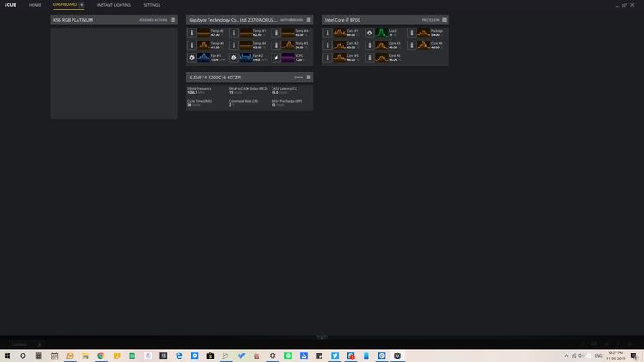Click the VCPU voltage lightning icon

click(277, 58)
